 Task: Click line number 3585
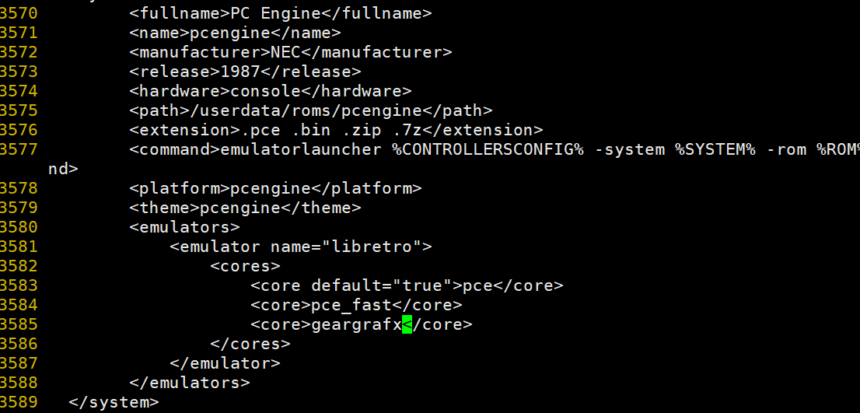pos(19,325)
